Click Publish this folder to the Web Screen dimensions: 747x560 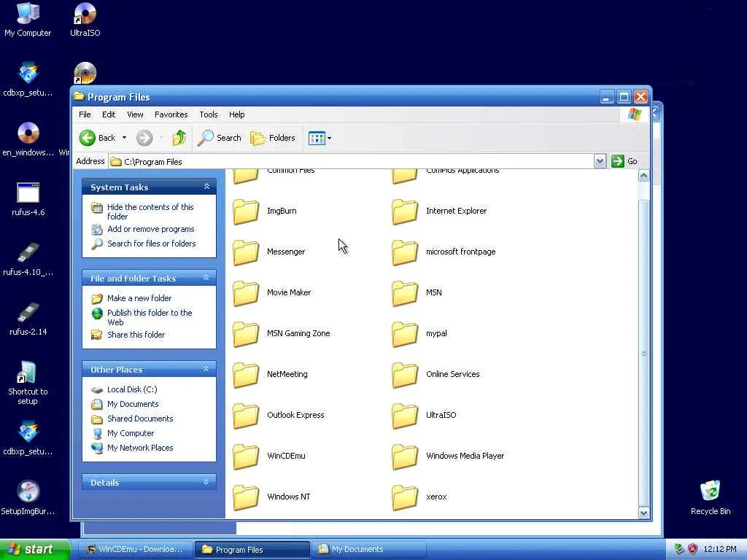(150, 317)
